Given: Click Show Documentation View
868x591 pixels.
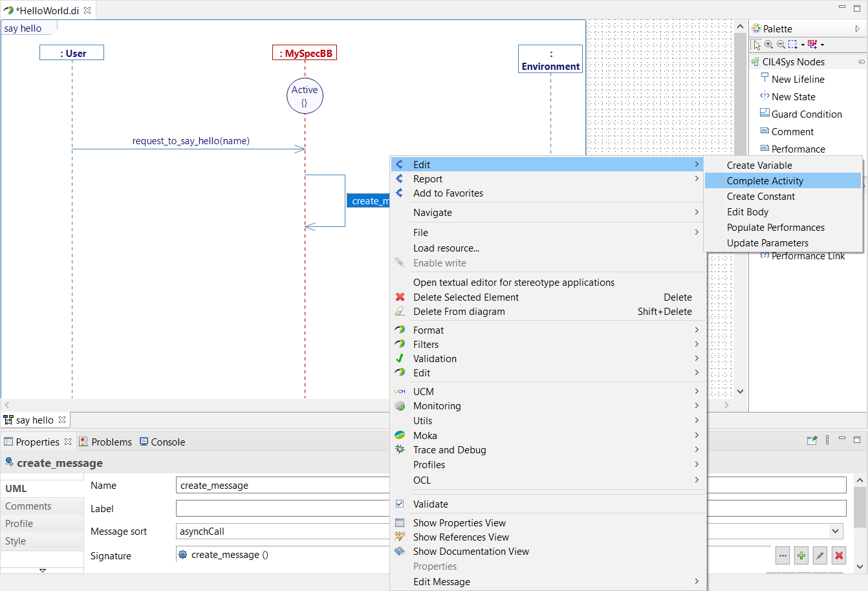Looking at the screenshot, I should [x=548, y=551].
